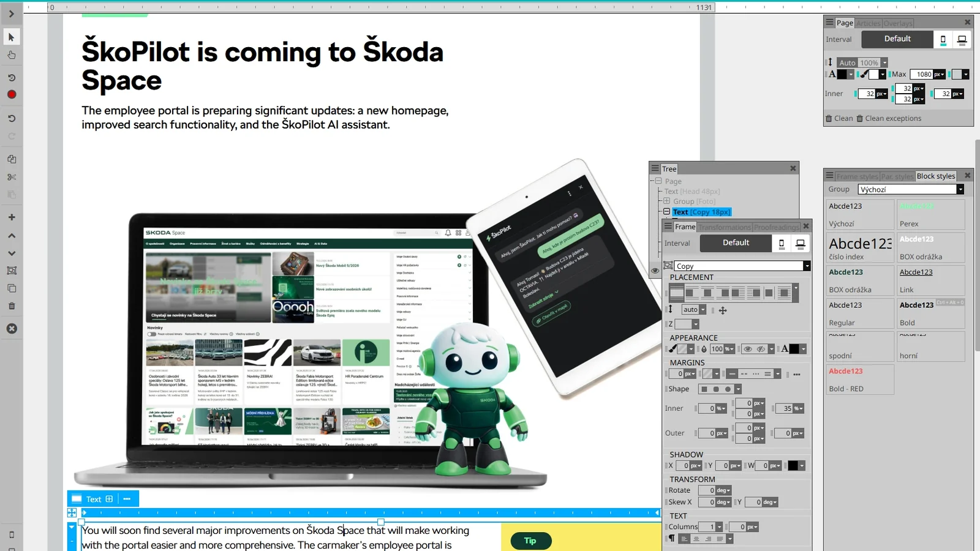Viewport: 980px width, 551px height.
Task: Switch to the Frame styles tab
Action: click(x=858, y=176)
